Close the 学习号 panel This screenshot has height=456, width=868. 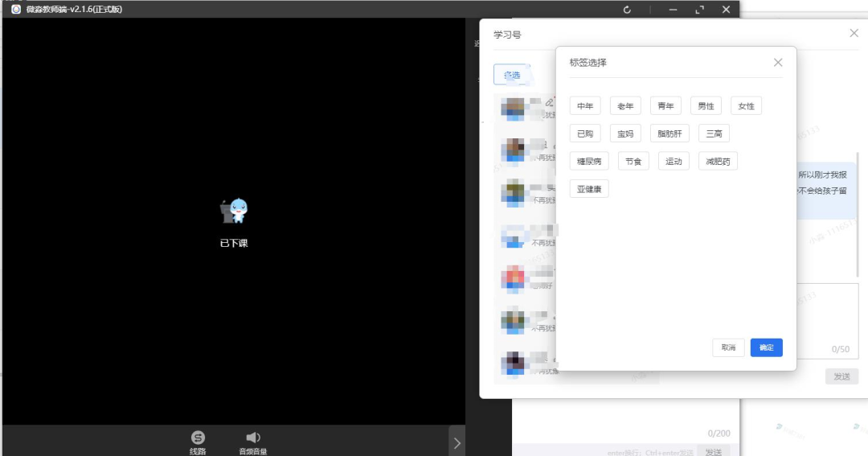[854, 33]
